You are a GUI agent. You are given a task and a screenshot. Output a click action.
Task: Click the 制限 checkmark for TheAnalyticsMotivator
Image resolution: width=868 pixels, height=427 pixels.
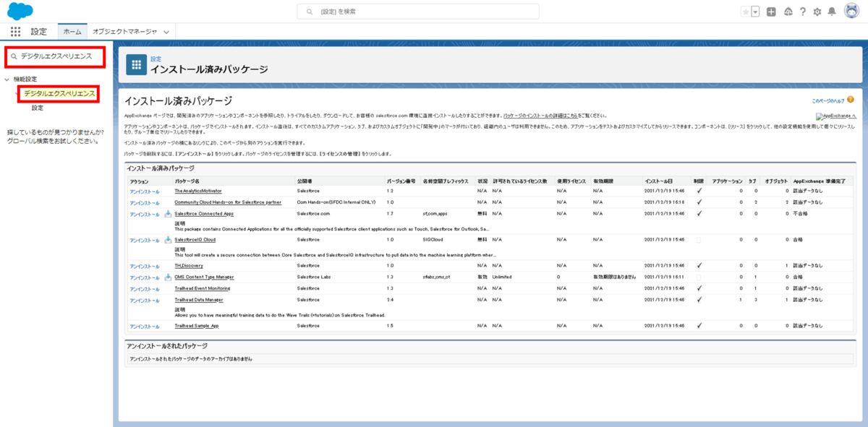pos(699,191)
